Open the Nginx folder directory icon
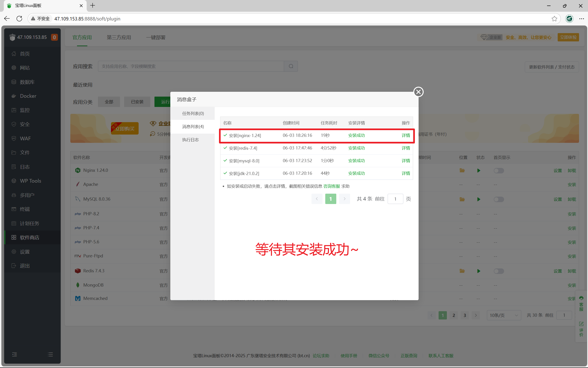The height and width of the screenshot is (368, 588). point(462,171)
